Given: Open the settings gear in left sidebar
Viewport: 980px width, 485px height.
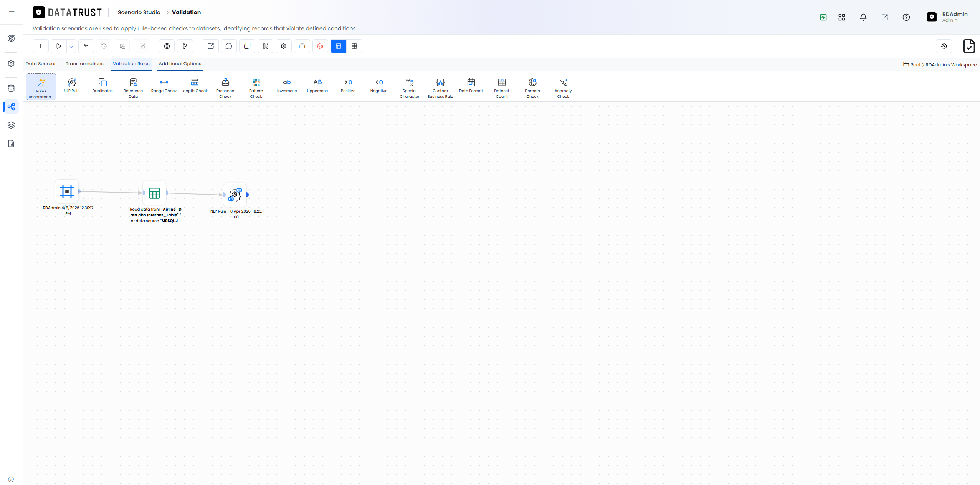Looking at the screenshot, I should coord(12,63).
